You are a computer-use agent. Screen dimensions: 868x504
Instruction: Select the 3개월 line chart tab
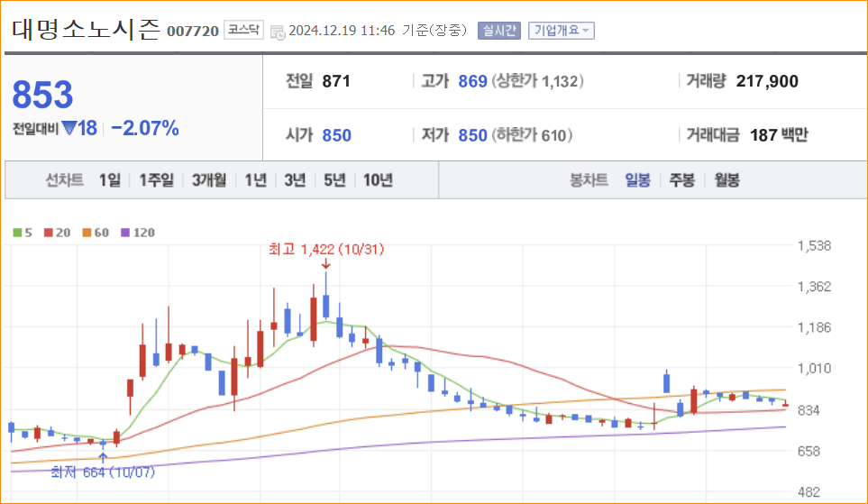[209, 180]
